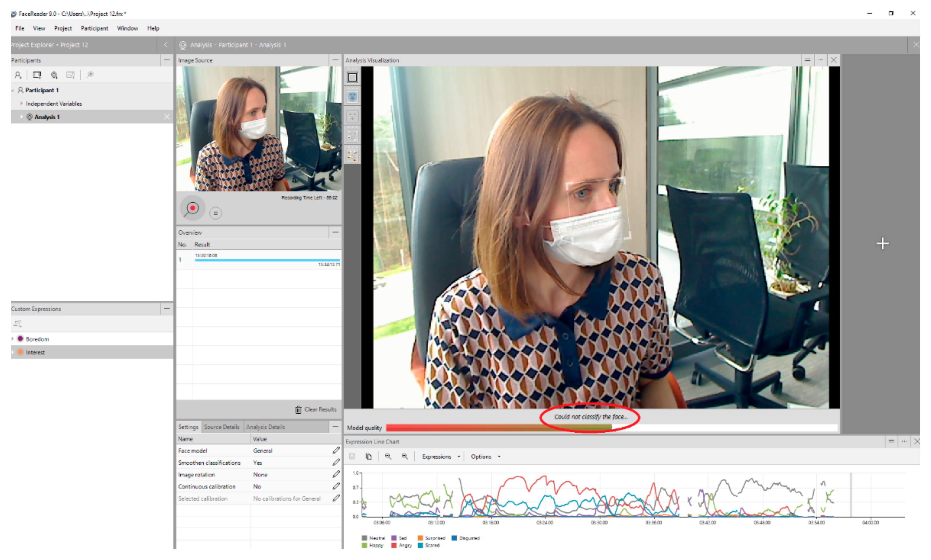Click the add camera analysis icon
931x560 pixels.
[x=54, y=75]
